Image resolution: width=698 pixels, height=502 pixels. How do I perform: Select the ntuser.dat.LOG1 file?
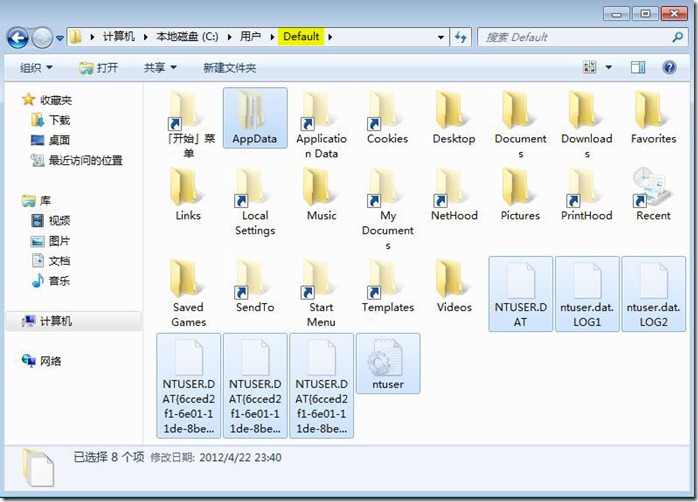point(587,294)
